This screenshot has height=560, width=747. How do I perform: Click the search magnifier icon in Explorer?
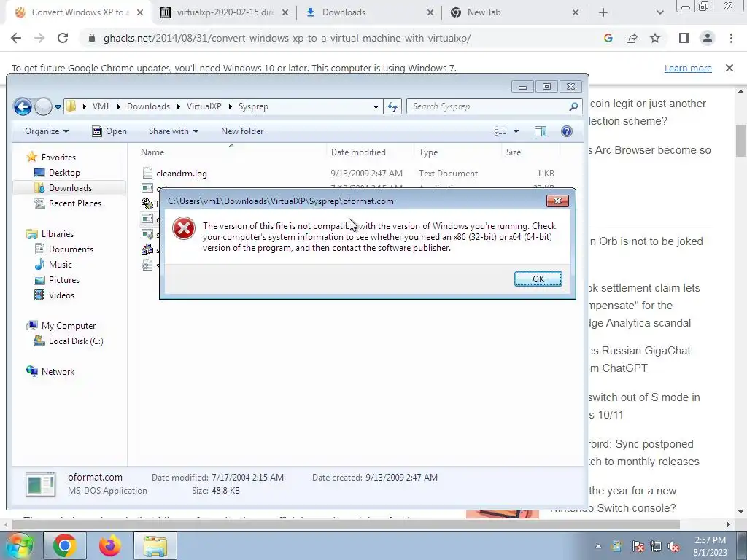pyautogui.click(x=573, y=106)
